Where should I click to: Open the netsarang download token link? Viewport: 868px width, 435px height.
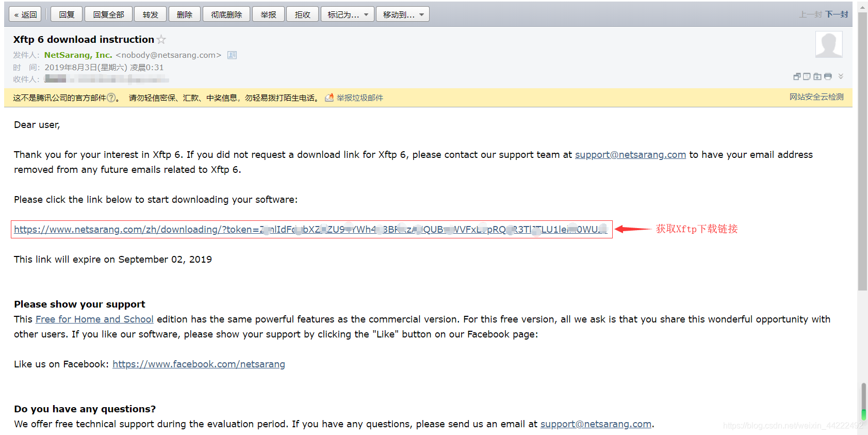point(310,230)
